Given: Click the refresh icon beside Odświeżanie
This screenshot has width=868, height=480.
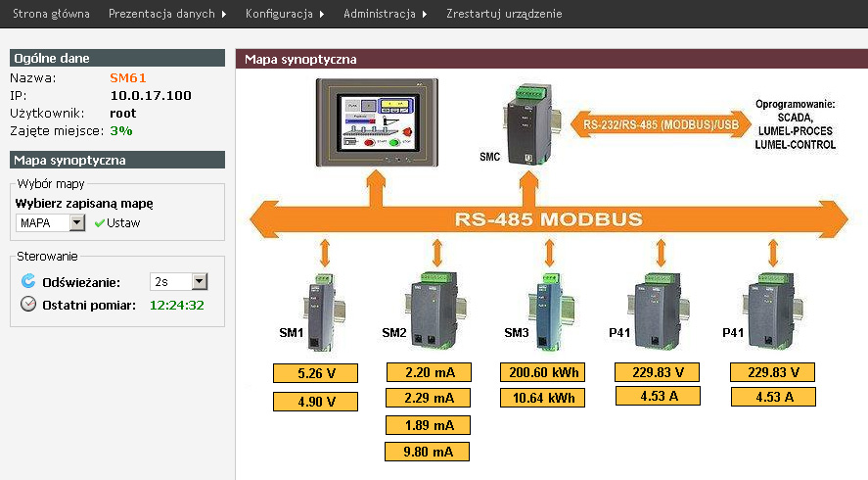Looking at the screenshot, I should [x=27, y=281].
